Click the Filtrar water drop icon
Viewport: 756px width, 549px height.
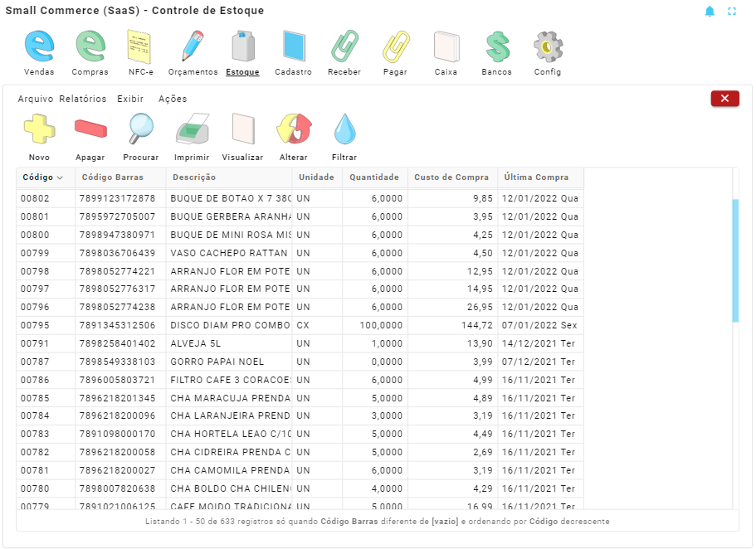pyautogui.click(x=344, y=131)
